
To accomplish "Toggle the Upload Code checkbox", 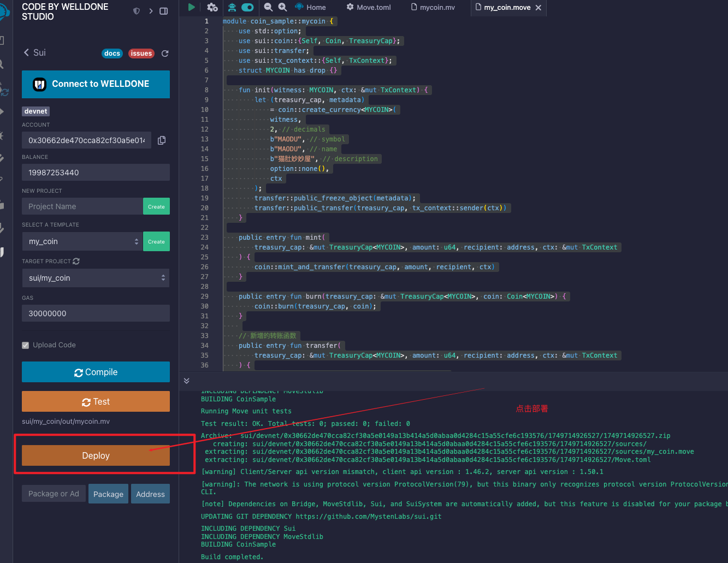I will [x=25, y=345].
